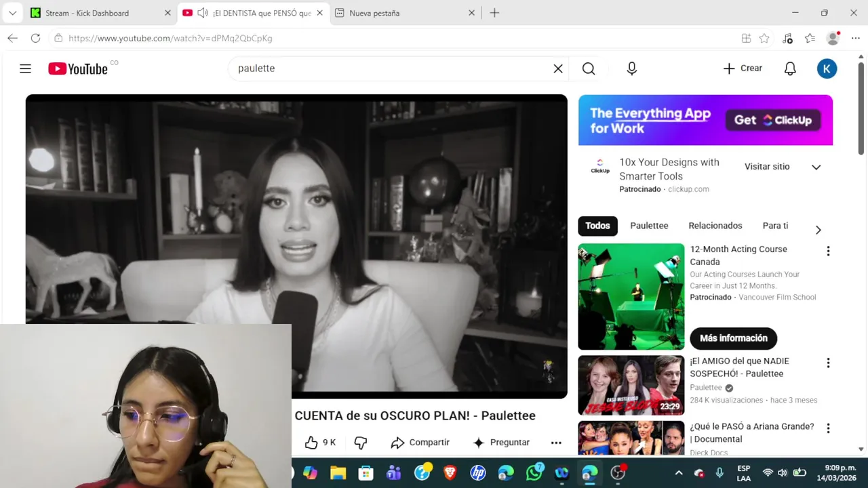Click Preguntar button under video
The height and width of the screenshot is (488, 868).
pos(500,443)
